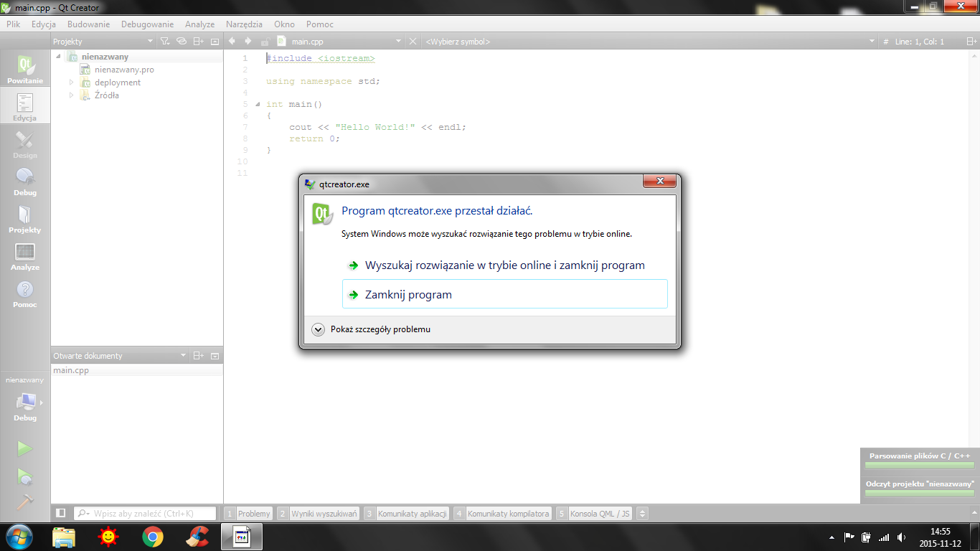980x551 pixels.
Task: Start debugging with the run-bug icon
Action: (25, 476)
